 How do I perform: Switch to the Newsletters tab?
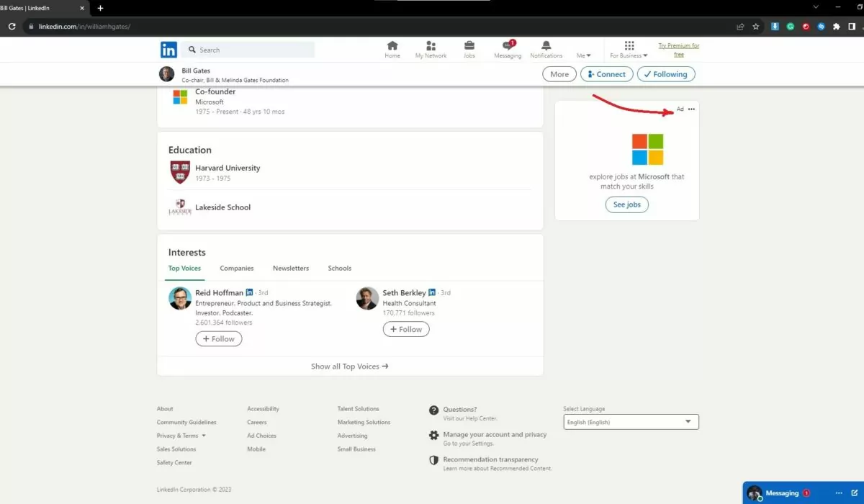[x=291, y=268]
